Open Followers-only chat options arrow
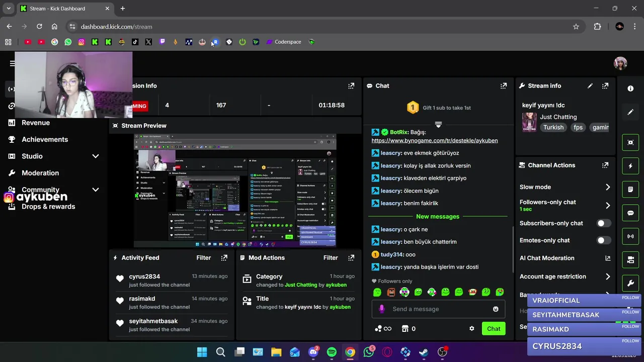Image resolution: width=644 pixels, height=362 pixels. pyautogui.click(x=608, y=205)
